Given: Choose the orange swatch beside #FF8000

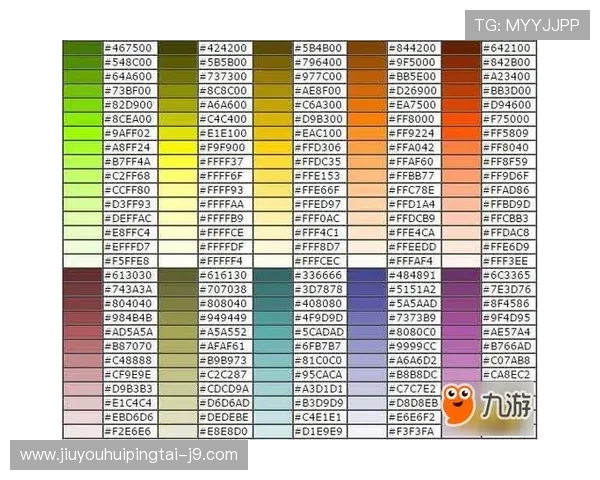Looking at the screenshot, I should pyautogui.click(x=367, y=118).
